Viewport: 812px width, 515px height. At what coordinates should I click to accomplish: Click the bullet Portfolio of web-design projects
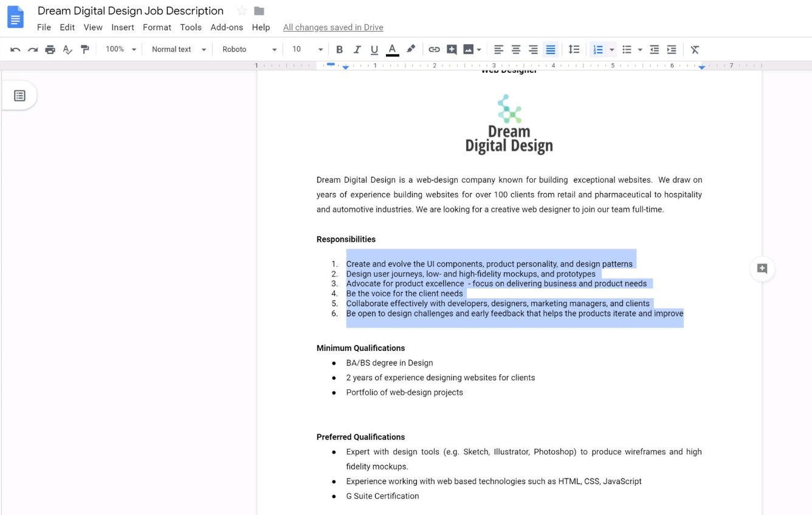tap(405, 392)
